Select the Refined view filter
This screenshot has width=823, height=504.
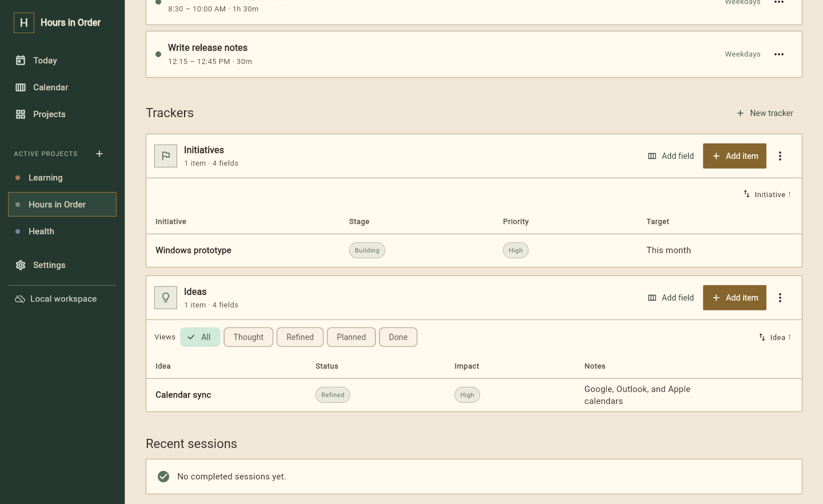coord(300,337)
